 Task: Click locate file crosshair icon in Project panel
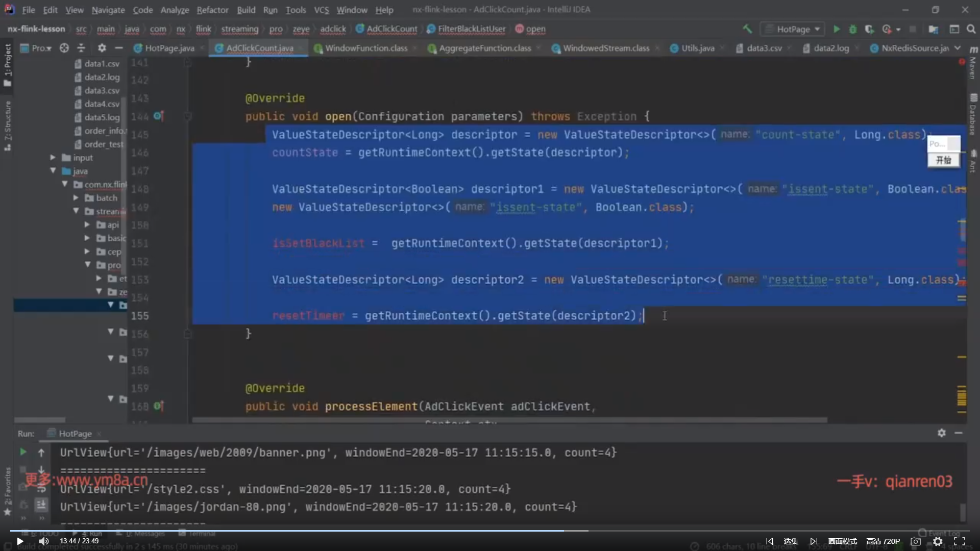[64, 48]
